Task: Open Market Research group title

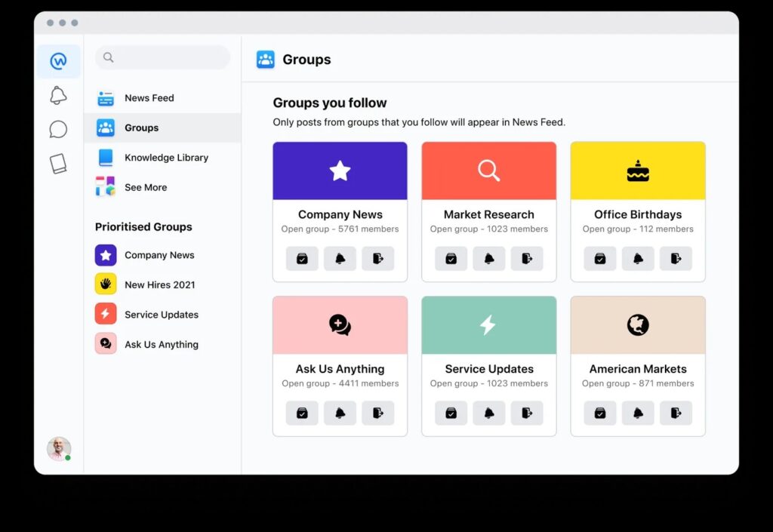Action: (488, 214)
